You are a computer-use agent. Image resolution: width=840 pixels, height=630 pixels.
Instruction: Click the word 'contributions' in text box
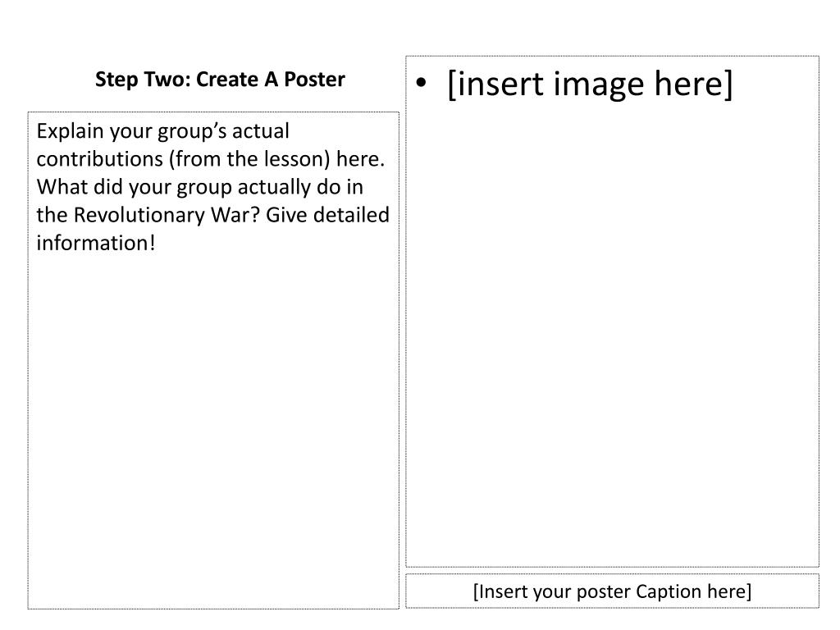point(99,159)
